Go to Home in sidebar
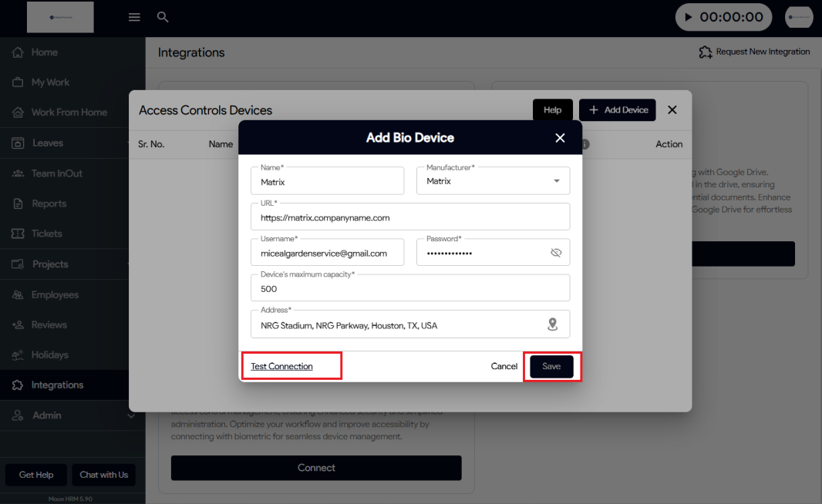Viewport: 822px width, 504px height. point(45,52)
